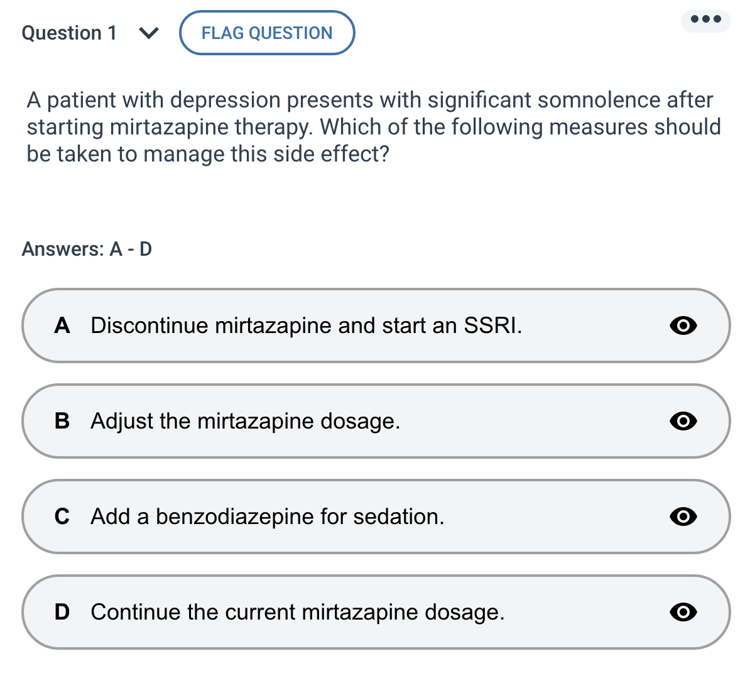Click the letter badge D
Viewport: 750px width, 700px height.
[x=62, y=612]
